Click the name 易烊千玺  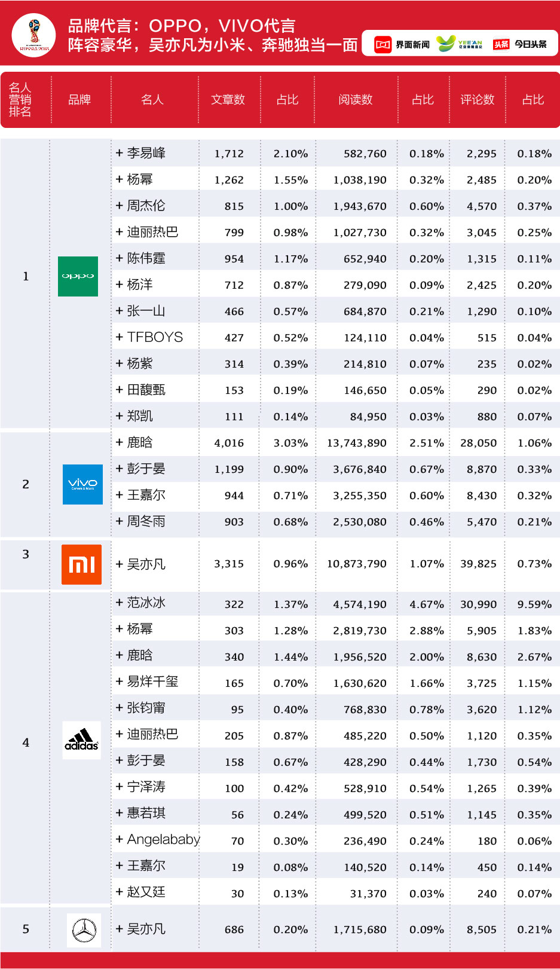click(152, 681)
